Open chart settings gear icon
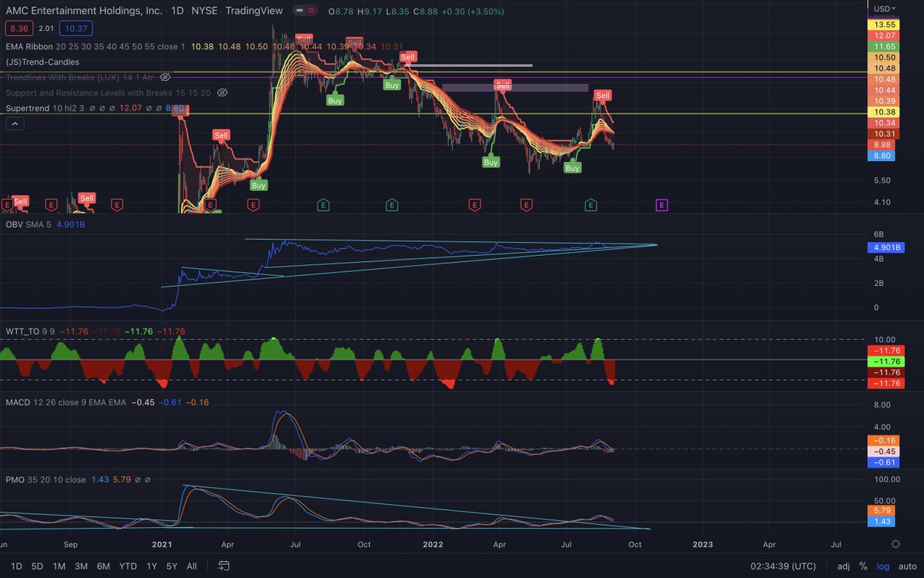The height and width of the screenshot is (578, 924). point(896,543)
